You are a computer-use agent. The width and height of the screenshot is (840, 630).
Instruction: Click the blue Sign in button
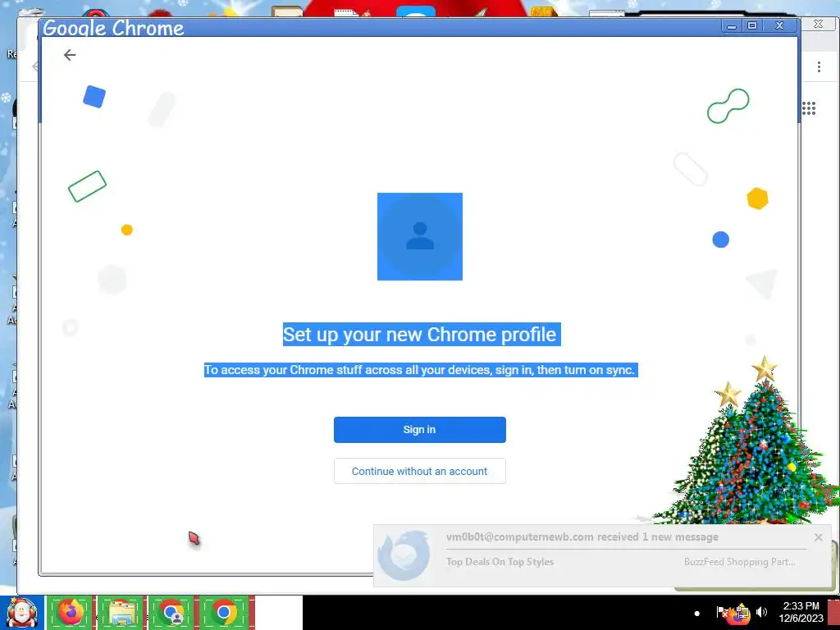point(419,430)
